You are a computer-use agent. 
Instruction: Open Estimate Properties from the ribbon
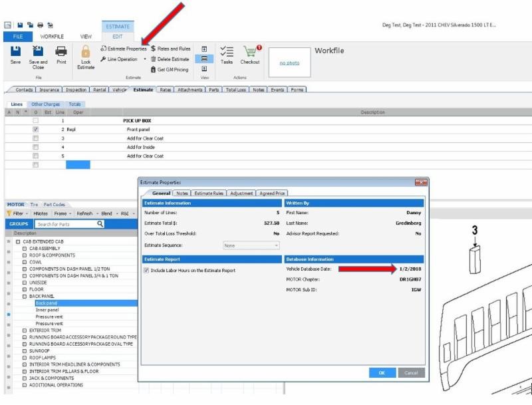[124, 49]
